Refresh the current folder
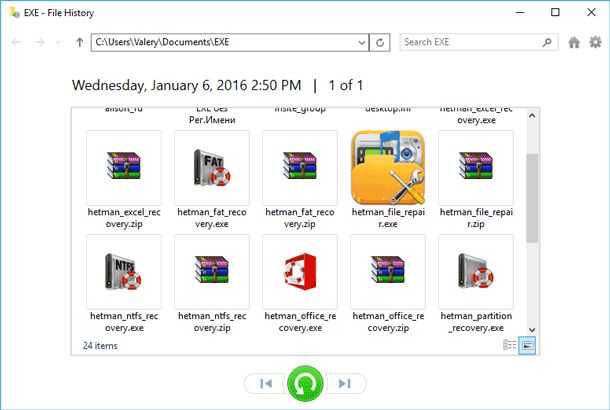This screenshot has height=410, width=610. [380, 42]
